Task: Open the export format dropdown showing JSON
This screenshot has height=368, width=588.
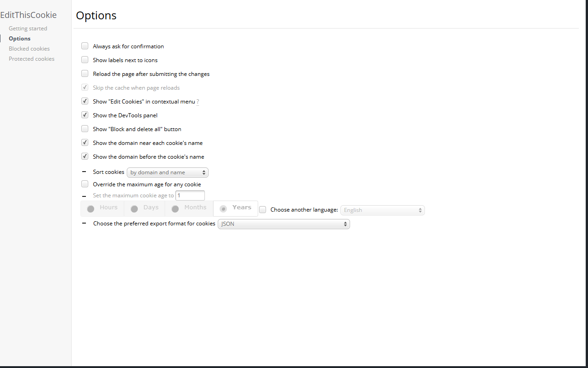Action: pyautogui.click(x=283, y=224)
